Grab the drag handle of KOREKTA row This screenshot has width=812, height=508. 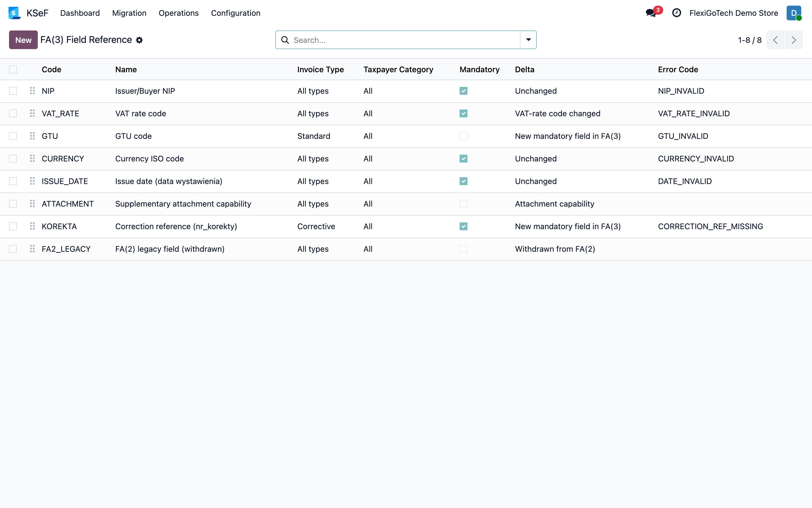pyautogui.click(x=32, y=226)
